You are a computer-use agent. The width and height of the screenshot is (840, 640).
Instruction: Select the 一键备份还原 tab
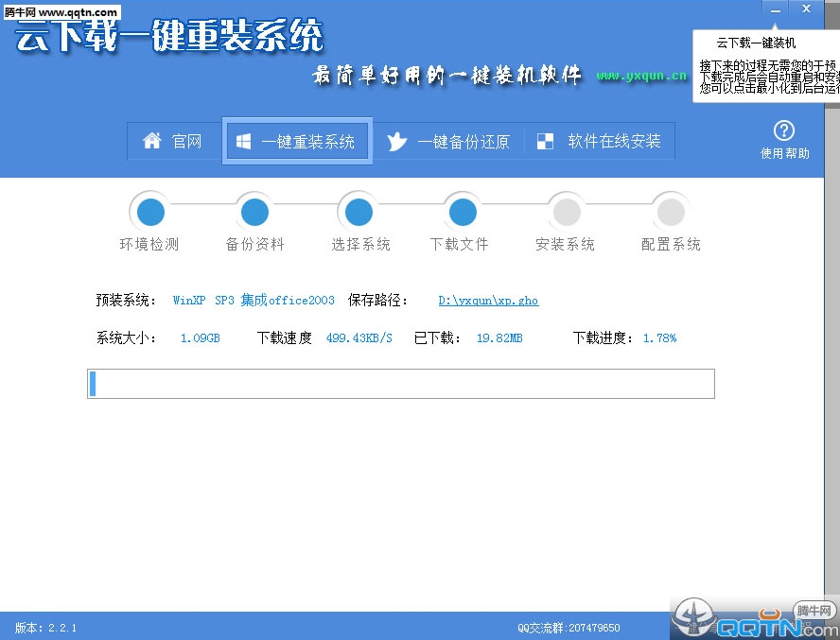448,142
